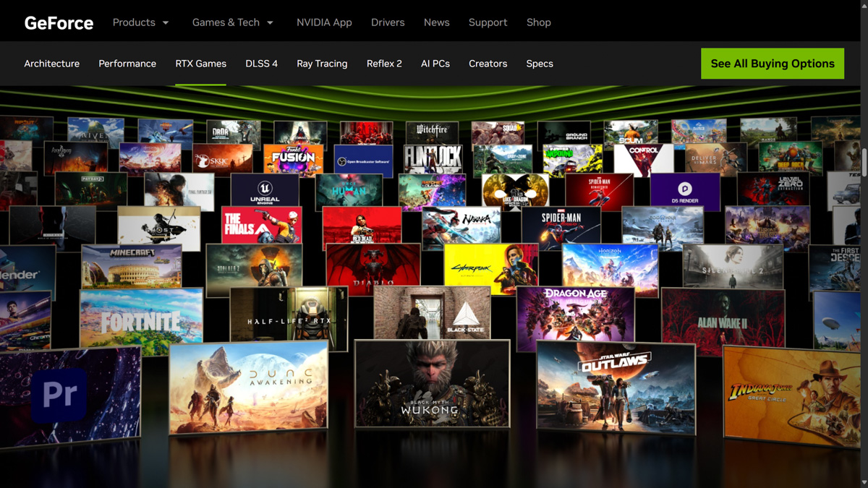This screenshot has height=488, width=868.
Task: Click the Open Broadcaster Software tile
Action: (x=363, y=160)
